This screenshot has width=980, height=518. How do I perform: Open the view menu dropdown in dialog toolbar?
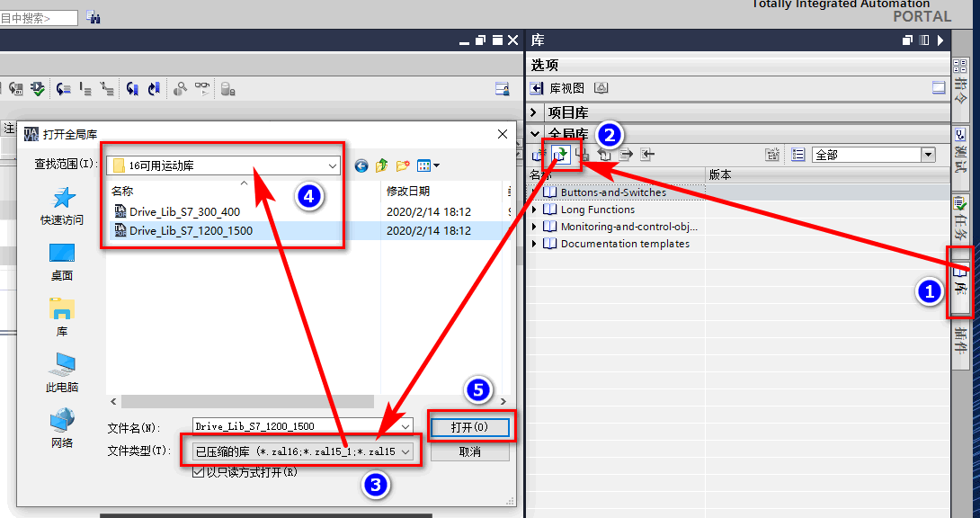point(436,165)
